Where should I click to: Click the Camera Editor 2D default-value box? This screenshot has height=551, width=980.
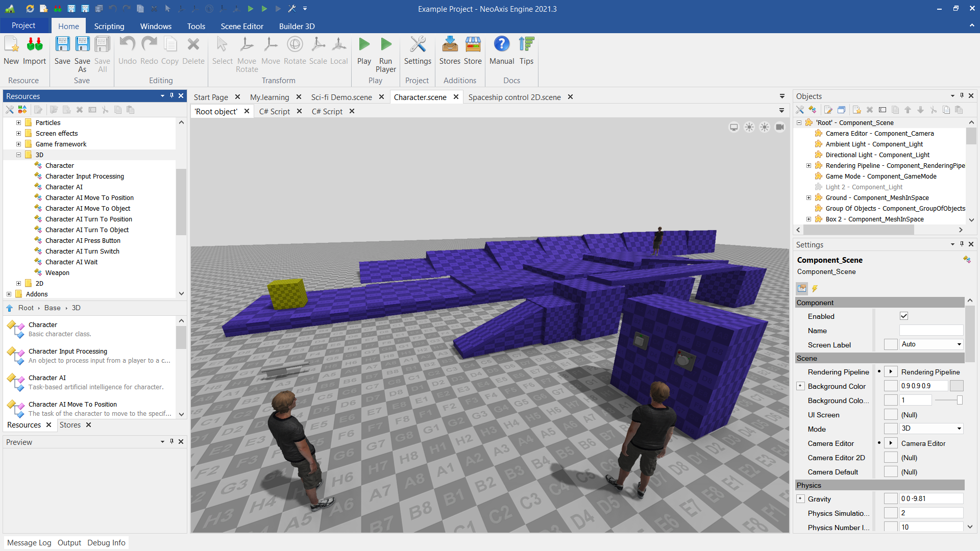pos(891,458)
